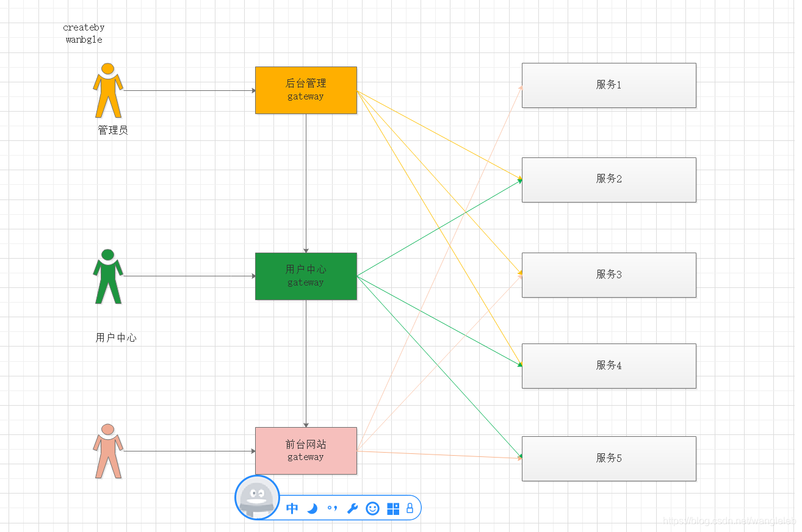The image size is (802, 532).
Task: Toggle Chinese punctuation mode icon
Action: (332, 508)
